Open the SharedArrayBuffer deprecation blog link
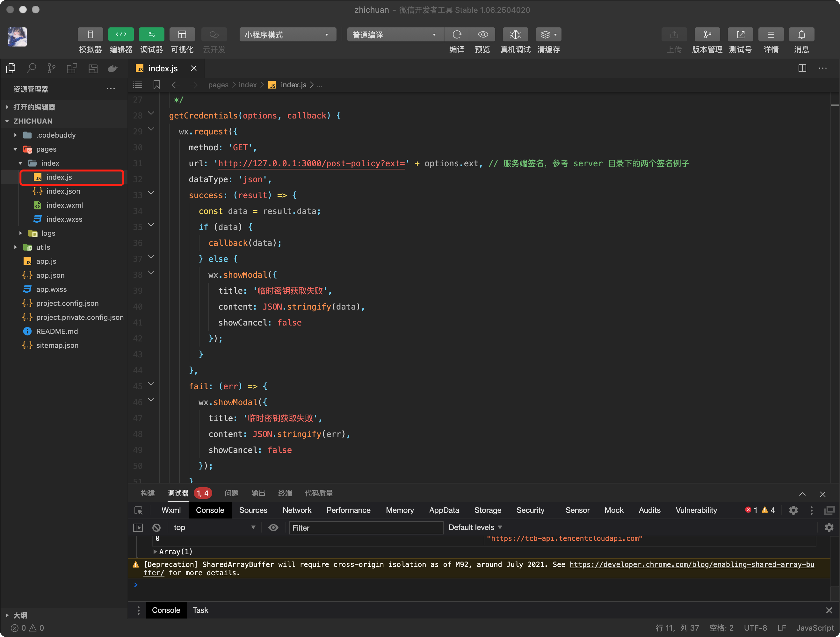 (691, 564)
